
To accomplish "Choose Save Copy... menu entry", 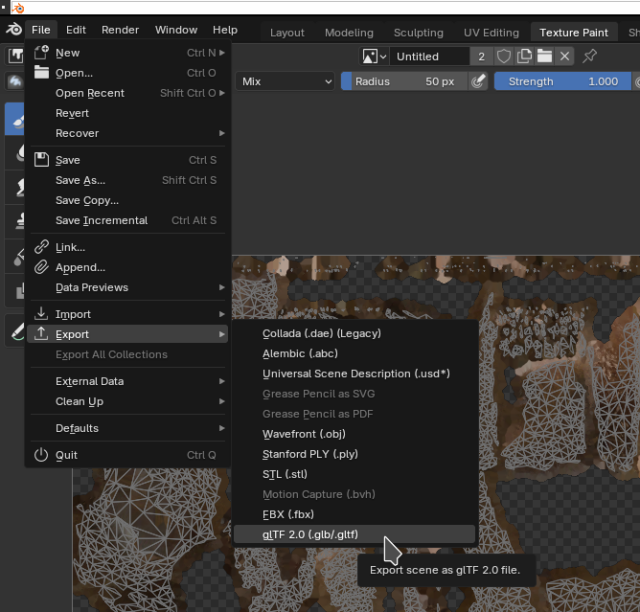I will click(127, 200).
